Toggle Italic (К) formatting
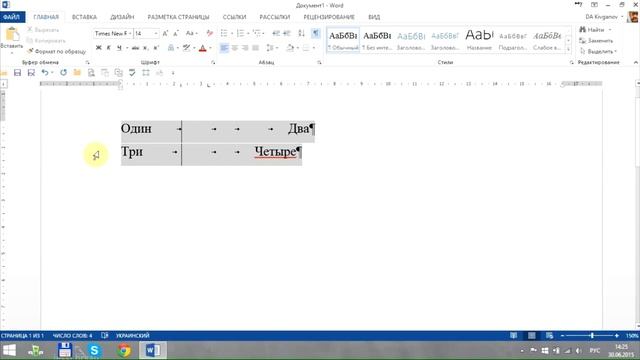The height and width of the screenshot is (360, 640). pos(109,48)
